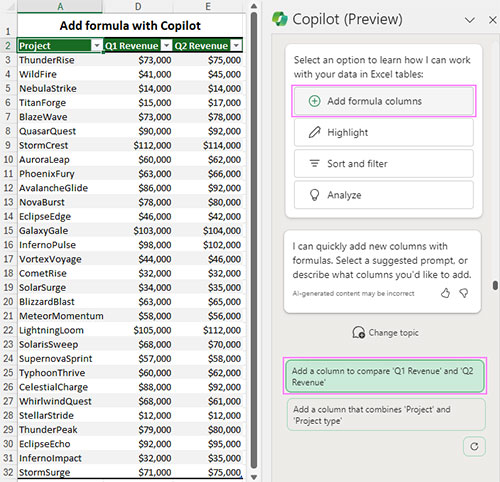Click the 'StellarStride' cell
The image size is (500, 482).
60,415
